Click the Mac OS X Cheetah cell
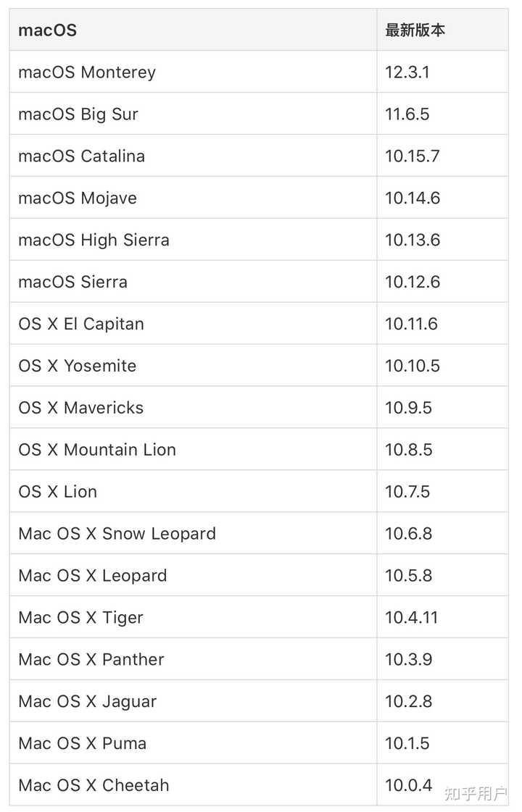The height and width of the screenshot is (812, 522). [x=94, y=785]
